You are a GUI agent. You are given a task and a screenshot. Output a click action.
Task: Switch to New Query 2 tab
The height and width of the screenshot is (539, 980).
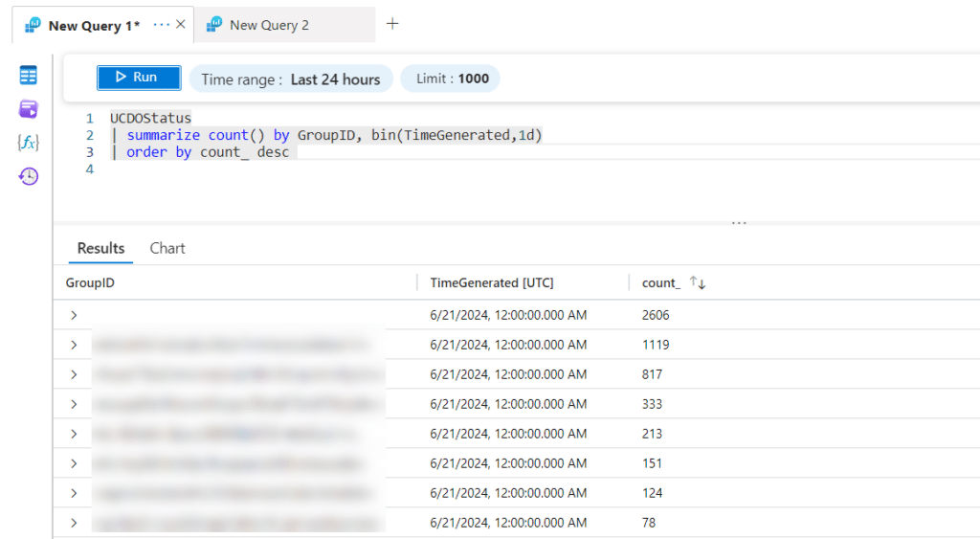point(269,25)
